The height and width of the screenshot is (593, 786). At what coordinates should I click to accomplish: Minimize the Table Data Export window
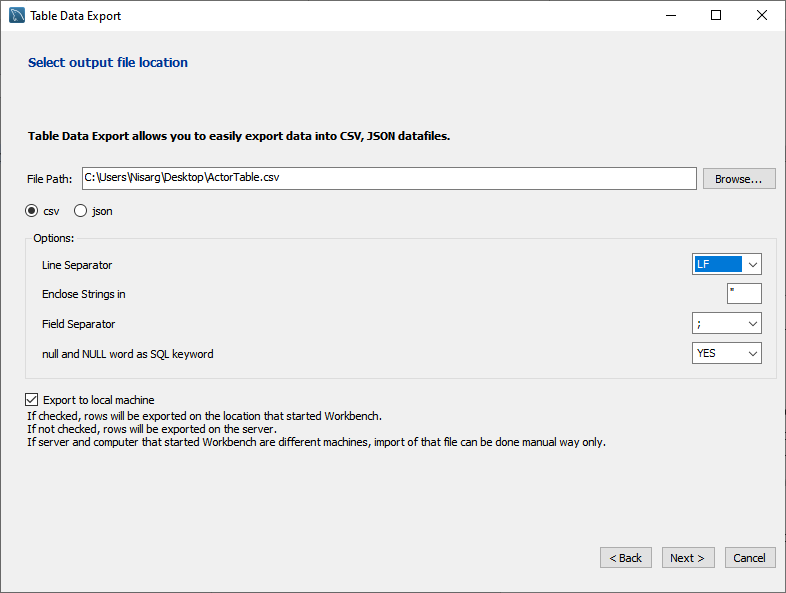pyautogui.click(x=670, y=16)
